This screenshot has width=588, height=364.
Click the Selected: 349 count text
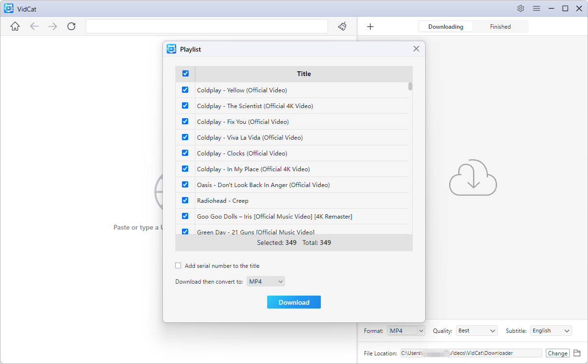click(x=277, y=243)
